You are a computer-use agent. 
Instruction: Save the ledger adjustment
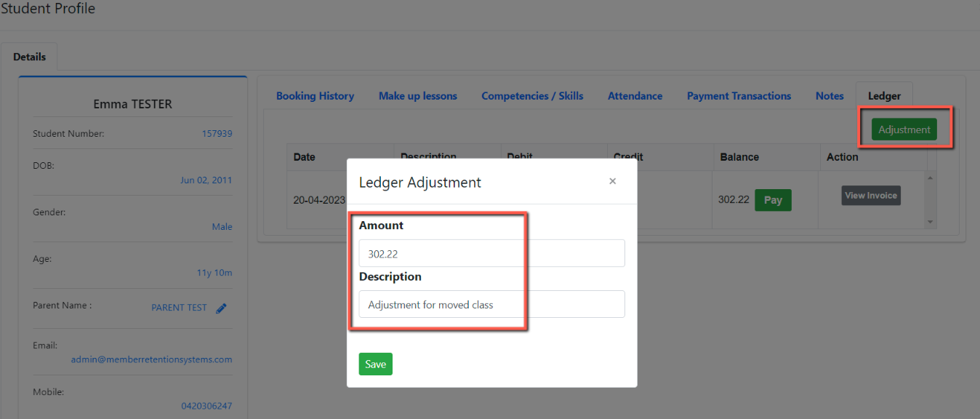click(x=375, y=364)
